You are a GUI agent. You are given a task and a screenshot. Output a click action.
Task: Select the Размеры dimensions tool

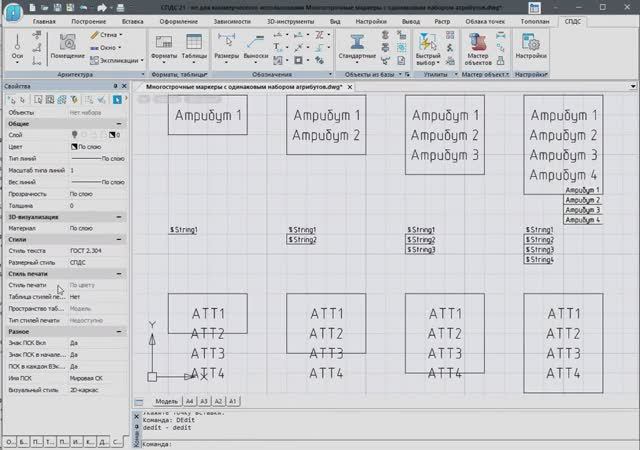coord(226,48)
